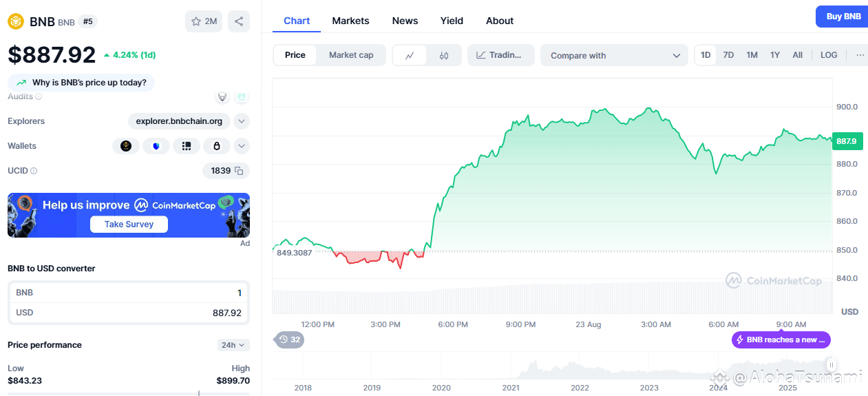
Task: Click the Take Survey button
Action: point(129,224)
